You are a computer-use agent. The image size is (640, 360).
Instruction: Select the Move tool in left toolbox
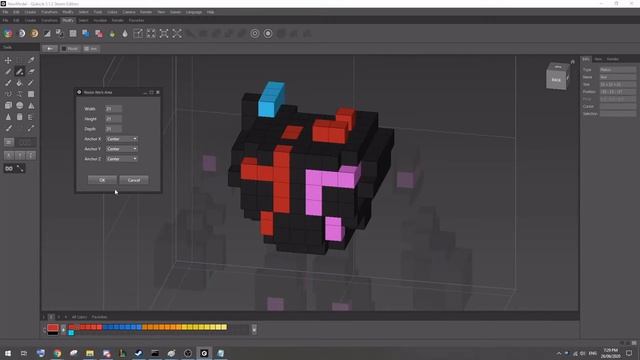[8, 60]
